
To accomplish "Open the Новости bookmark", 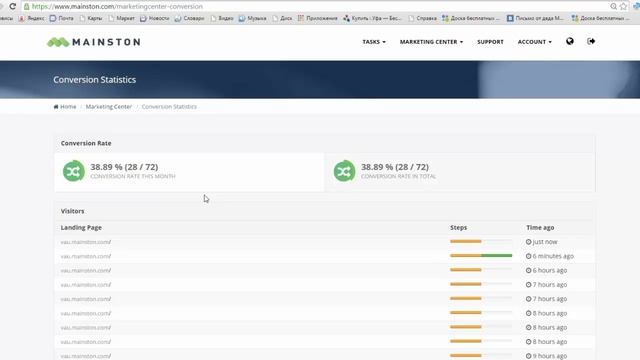I will click(155, 18).
